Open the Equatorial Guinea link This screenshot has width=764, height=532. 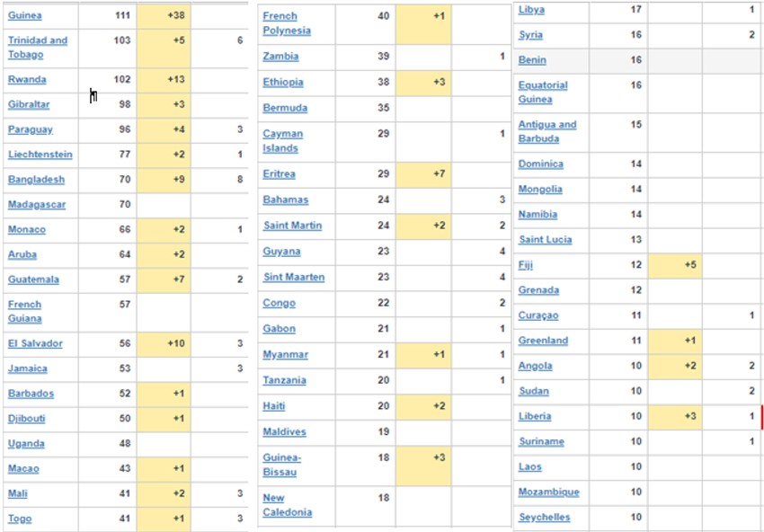coord(543,92)
